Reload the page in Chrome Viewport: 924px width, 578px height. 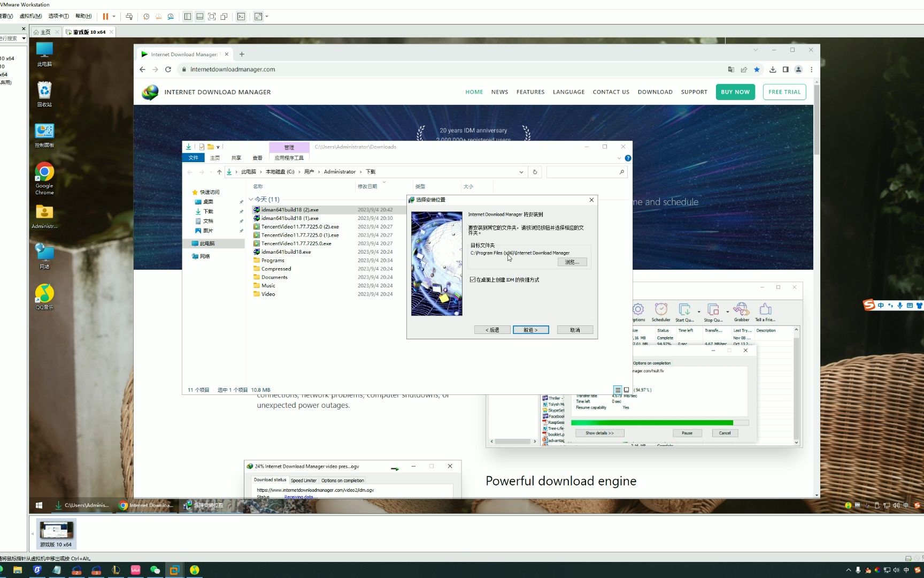[x=168, y=70]
